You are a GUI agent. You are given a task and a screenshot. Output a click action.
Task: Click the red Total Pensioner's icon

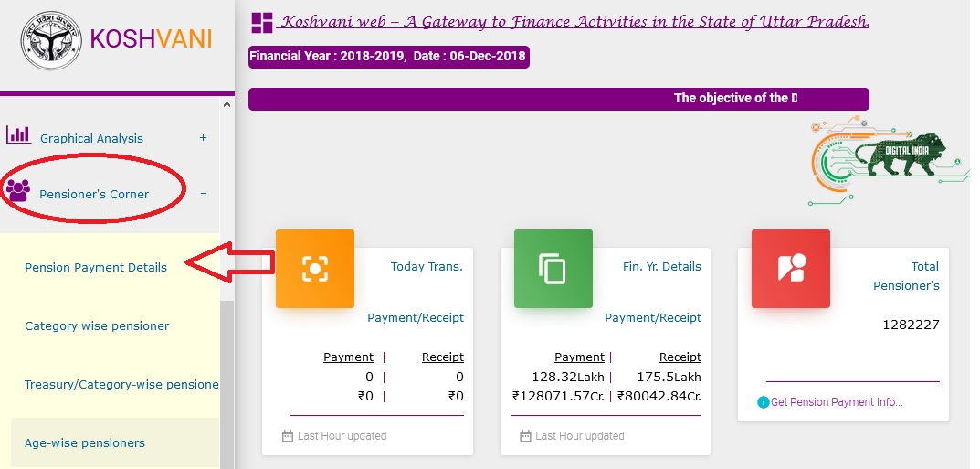(x=790, y=268)
